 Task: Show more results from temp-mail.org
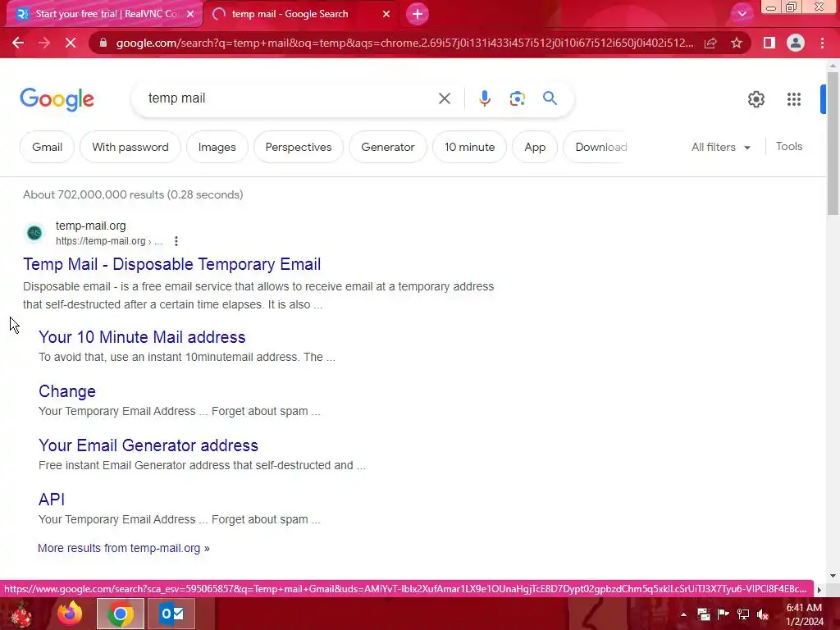click(x=124, y=548)
